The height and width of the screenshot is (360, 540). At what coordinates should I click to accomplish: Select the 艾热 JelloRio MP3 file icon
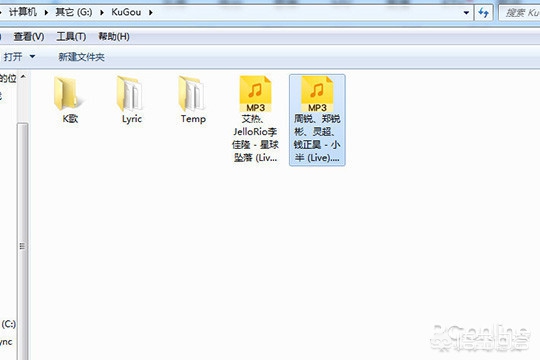tap(255, 94)
